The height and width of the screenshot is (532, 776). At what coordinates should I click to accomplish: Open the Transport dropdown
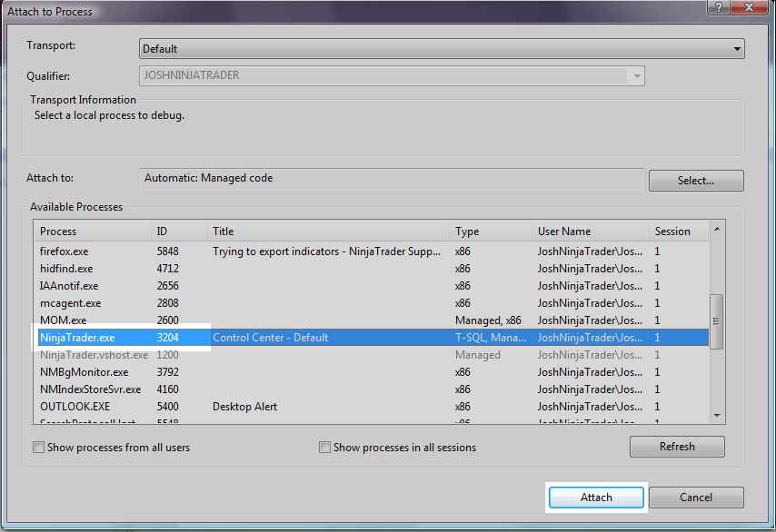pyautogui.click(x=738, y=48)
